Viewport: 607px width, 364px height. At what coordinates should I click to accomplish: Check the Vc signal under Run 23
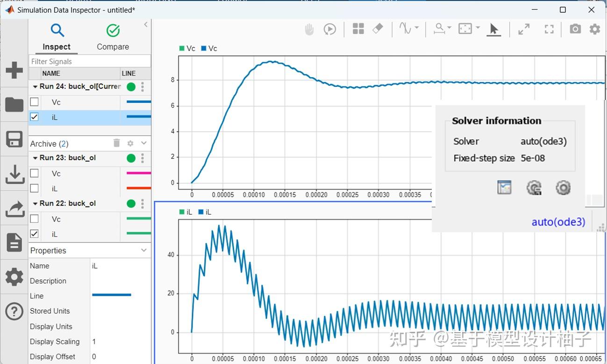pyautogui.click(x=34, y=173)
